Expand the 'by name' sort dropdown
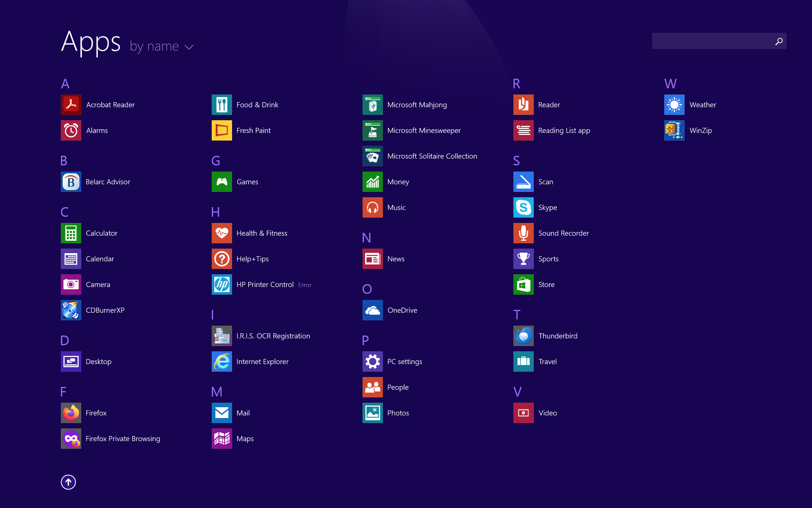The height and width of the screenshot is (508, 812). click(x=162, y=46)
